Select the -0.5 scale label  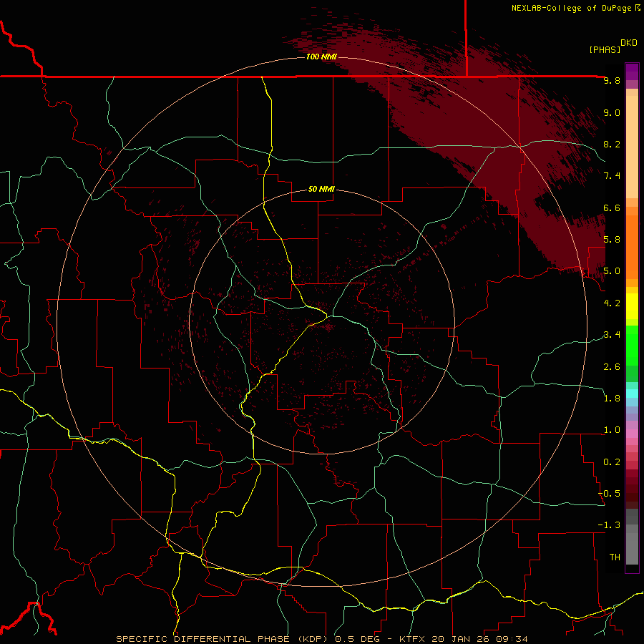pos(609,494)
